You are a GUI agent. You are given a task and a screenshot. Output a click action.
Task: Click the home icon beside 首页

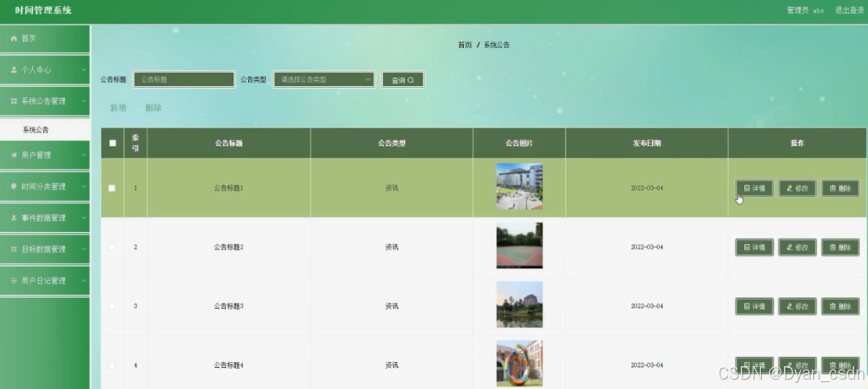pos(14,38)
